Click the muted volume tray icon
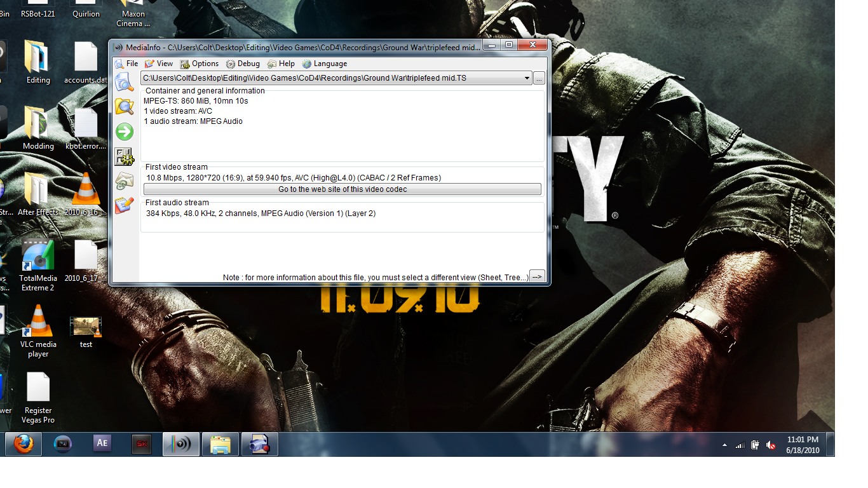This screenshot has width=868, height=488. coord(771,445)
